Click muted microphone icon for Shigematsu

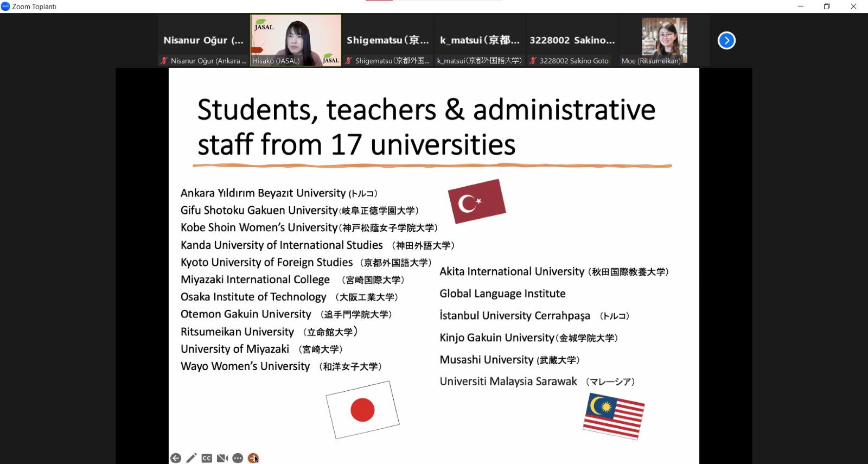(x=349, y=61)
